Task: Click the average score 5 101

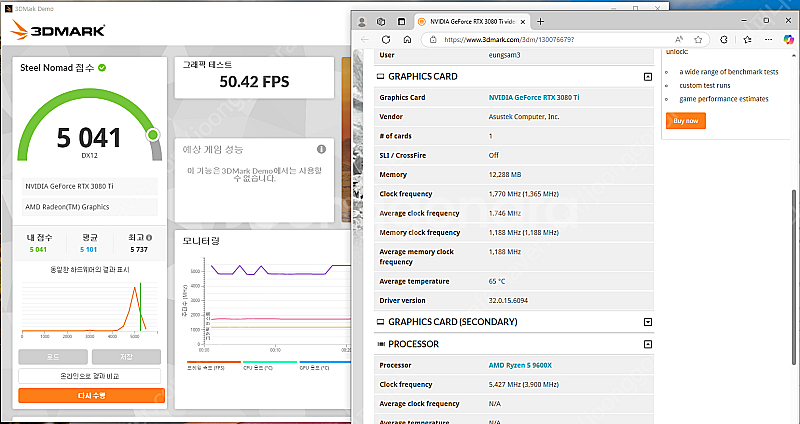Action: 88,250
